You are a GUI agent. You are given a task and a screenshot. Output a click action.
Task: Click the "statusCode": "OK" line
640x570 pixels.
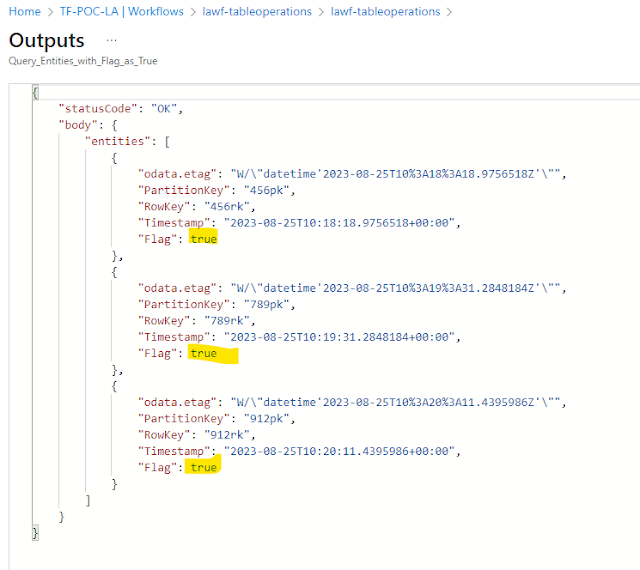coord(120,109)
